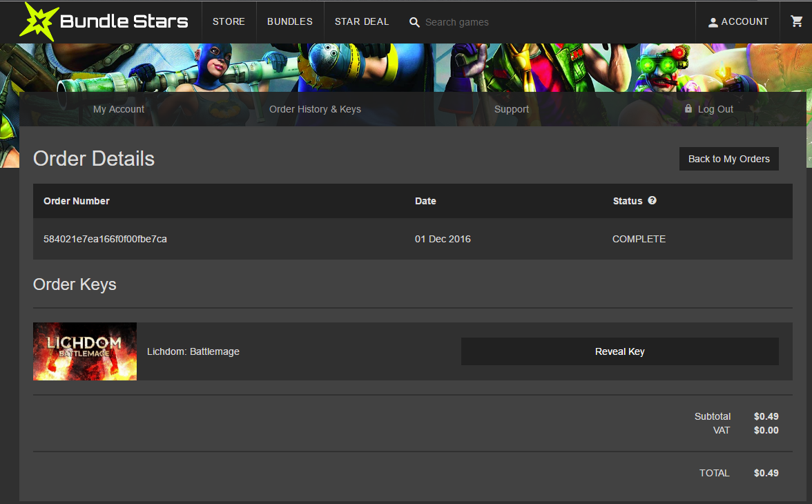Reveal Key for Lichdom: Battlemage

[619, 351]
